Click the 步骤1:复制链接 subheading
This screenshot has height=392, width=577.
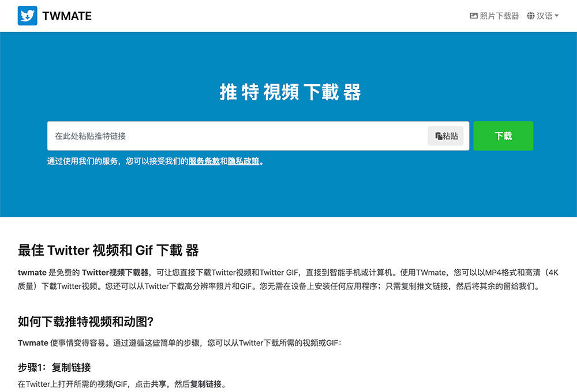point(54,367)
